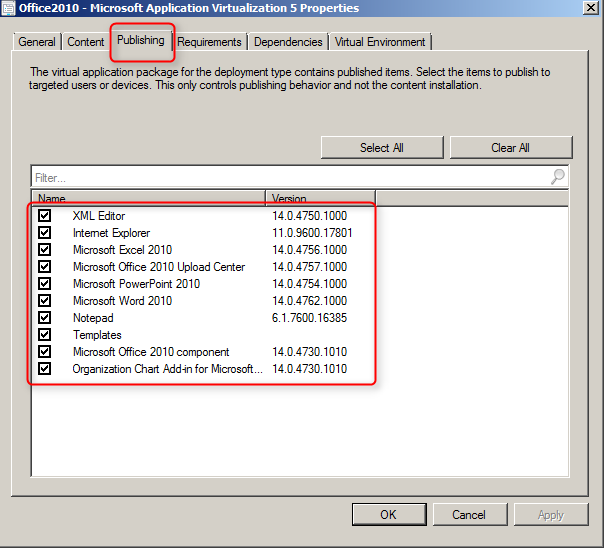Viewport: 604px width, 548px height.
Task: Select the Microsoft PowerPoint 2010 item
Action: click(136, 284)
